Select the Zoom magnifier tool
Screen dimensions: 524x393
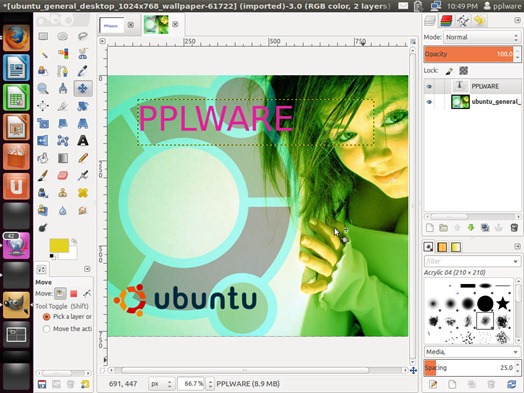[x=43, y=89]
